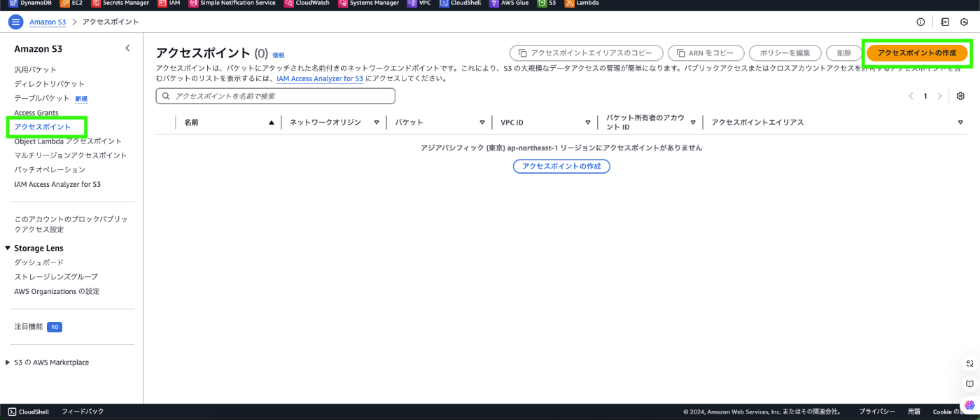Image resolution: width=980 pixels, height=420 pixels.
Task: Click アクセスポイントエイリアスのコピー button
Action: (585, 53)
